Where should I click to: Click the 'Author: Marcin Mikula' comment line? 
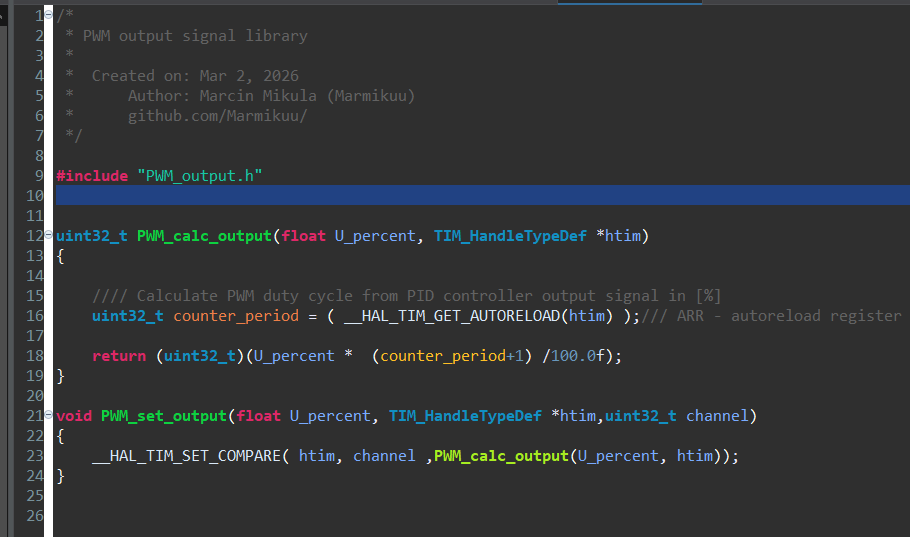tap(271, 96)
